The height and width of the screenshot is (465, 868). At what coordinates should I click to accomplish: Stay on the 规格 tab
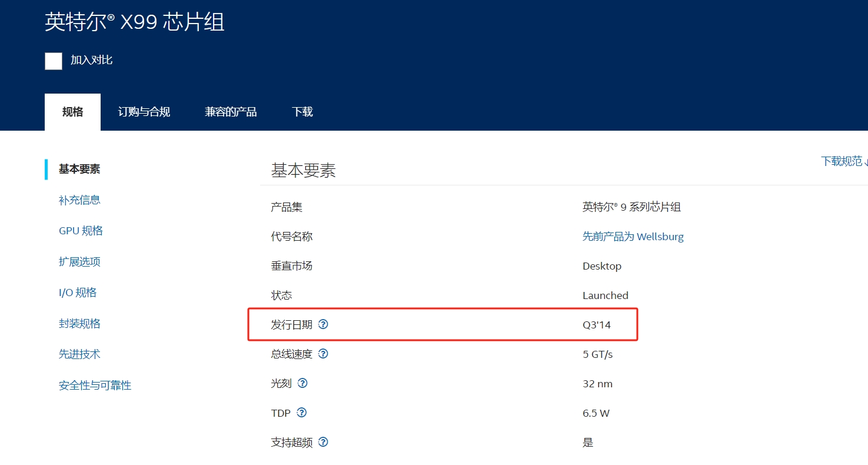(72, 111)
